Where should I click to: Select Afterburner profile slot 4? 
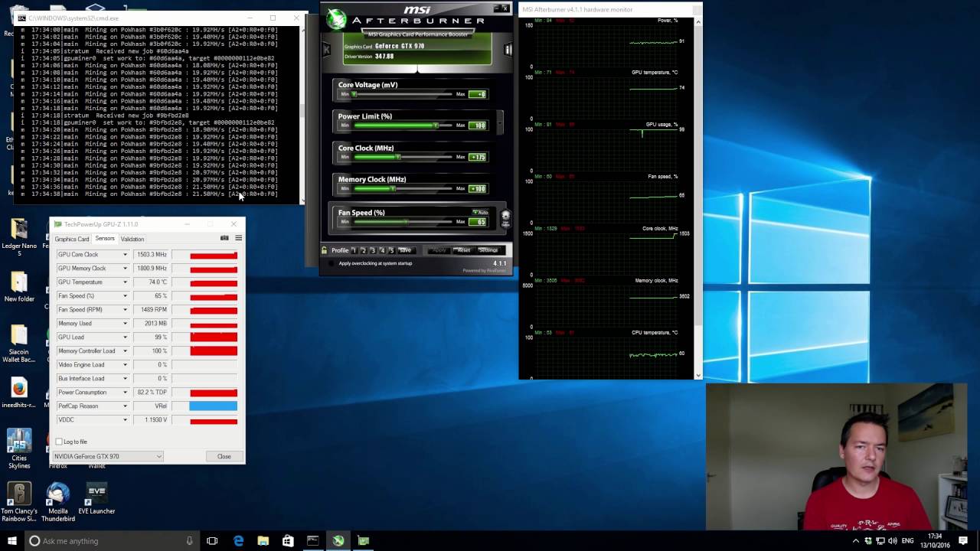[x=381, y=250]
